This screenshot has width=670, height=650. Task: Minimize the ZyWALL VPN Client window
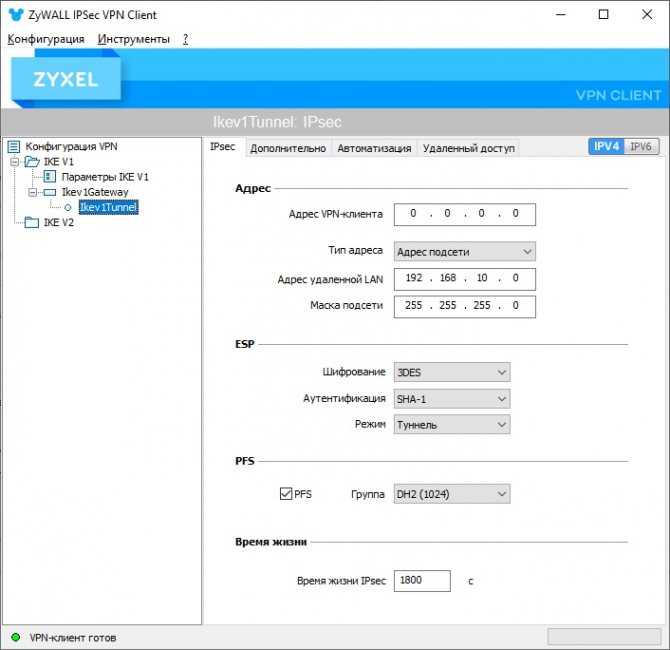point(561,15)
